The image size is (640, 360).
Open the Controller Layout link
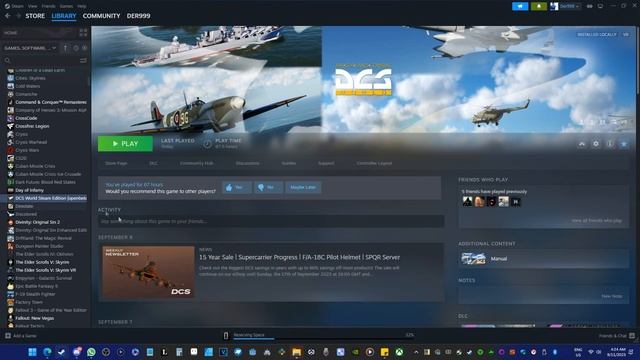point(374,163)
